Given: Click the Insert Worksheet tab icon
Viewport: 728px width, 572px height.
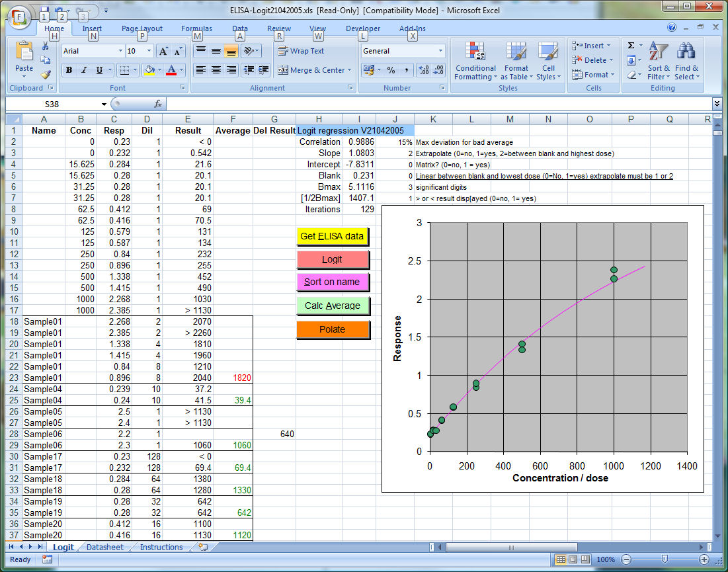Looking at the screenshot, I should tap(203, 547).
